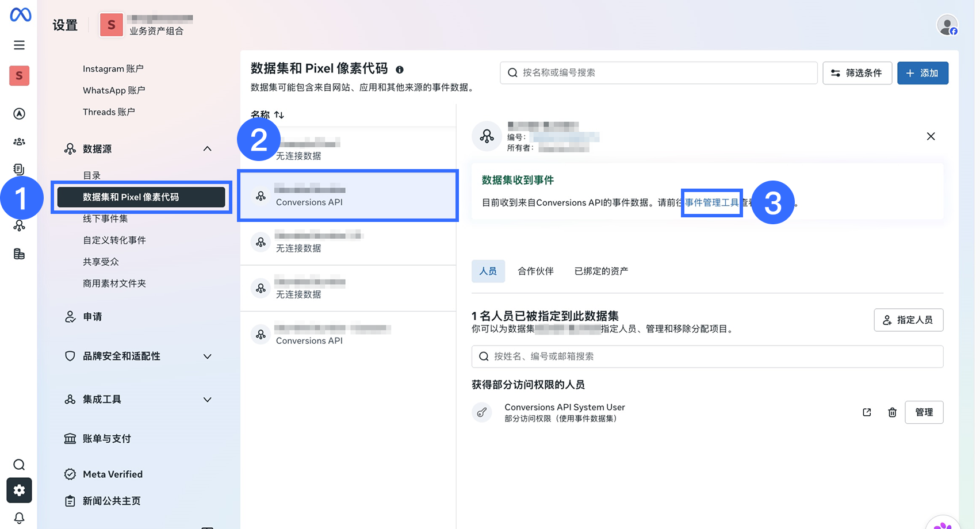Switch to the 人员 tab

(488, 271)
